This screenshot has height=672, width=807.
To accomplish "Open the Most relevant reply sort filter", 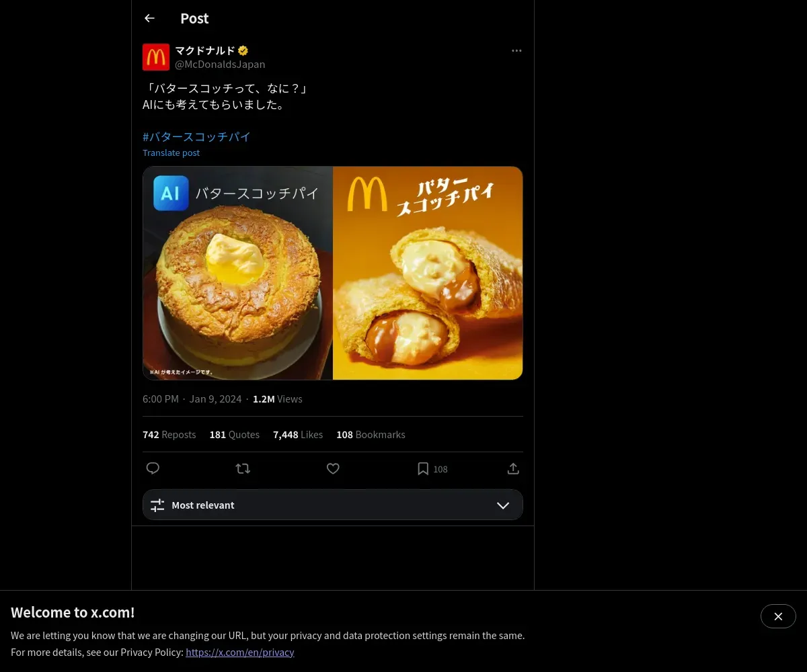I will pos(202,505).
